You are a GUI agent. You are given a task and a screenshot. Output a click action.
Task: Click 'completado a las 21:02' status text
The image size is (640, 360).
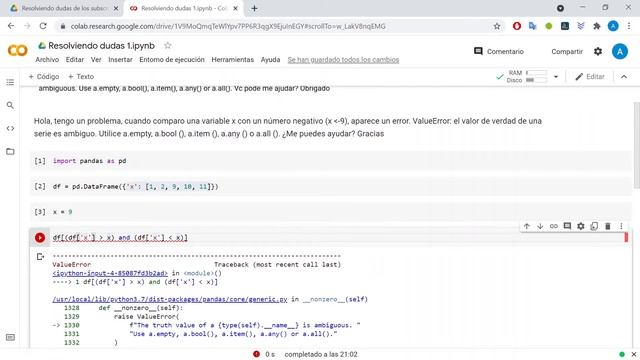(321, 354)
